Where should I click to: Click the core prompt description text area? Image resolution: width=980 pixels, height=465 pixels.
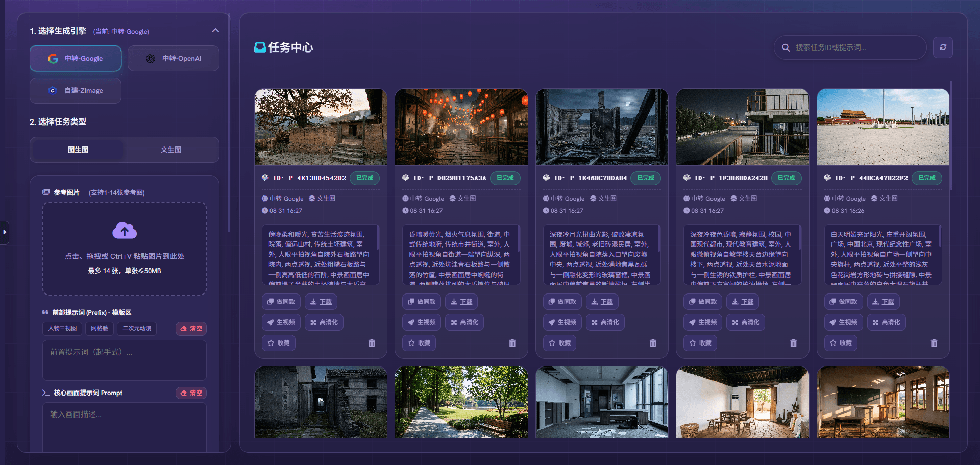pos(125,428)
